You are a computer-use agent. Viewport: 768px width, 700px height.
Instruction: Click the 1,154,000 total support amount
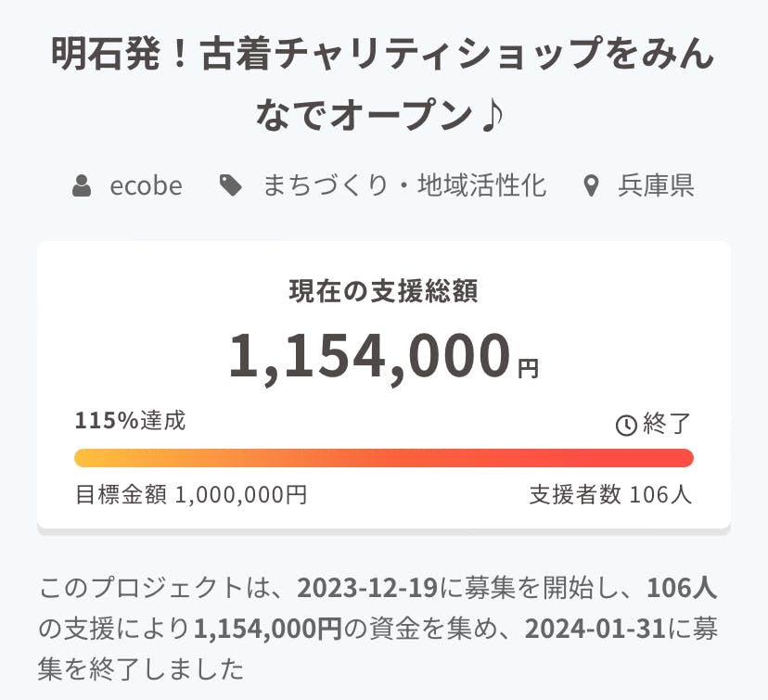pyautogui.click(x=370, y=357)
